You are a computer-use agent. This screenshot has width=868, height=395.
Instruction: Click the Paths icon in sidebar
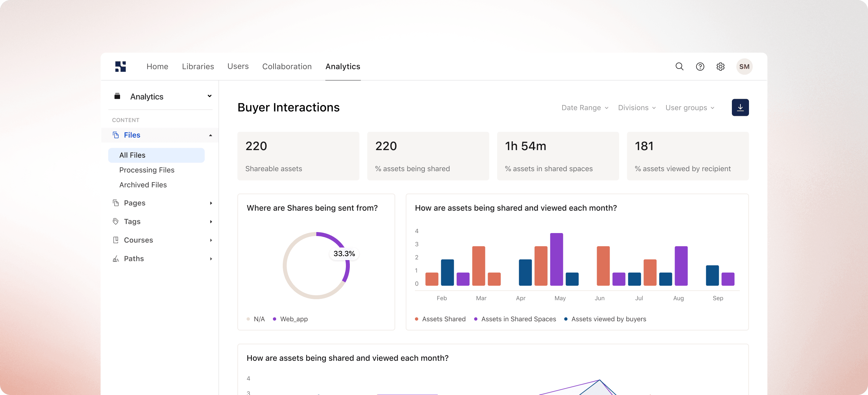tap(116, 258)
